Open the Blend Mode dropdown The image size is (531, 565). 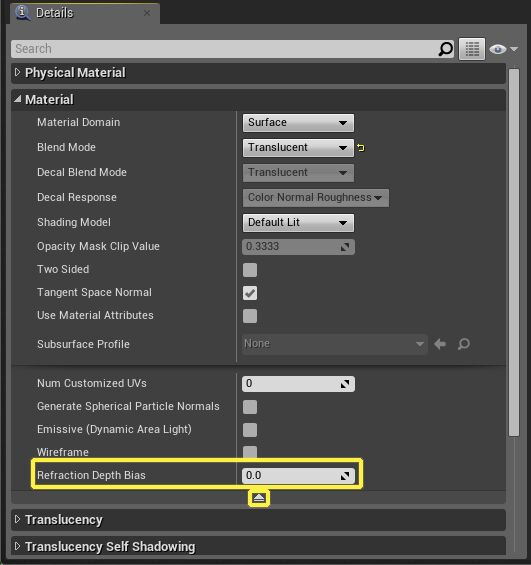click(298, 148)
